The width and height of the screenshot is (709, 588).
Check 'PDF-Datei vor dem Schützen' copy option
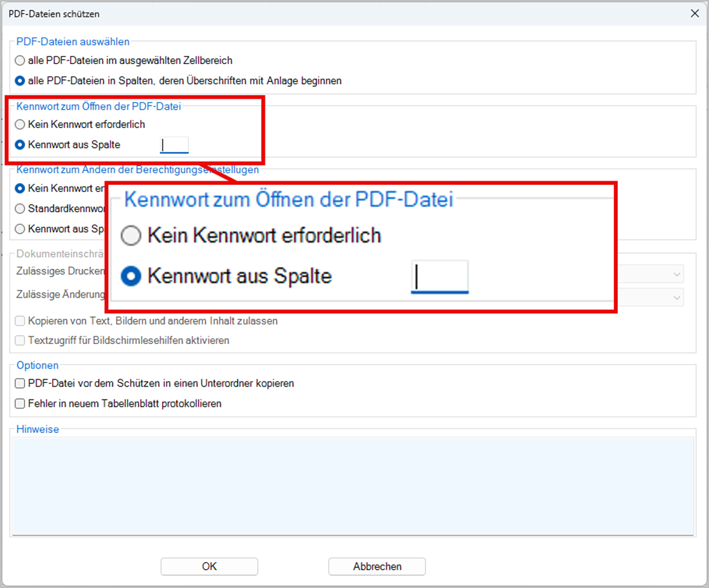pyautogui.click(x=20, y=383)
